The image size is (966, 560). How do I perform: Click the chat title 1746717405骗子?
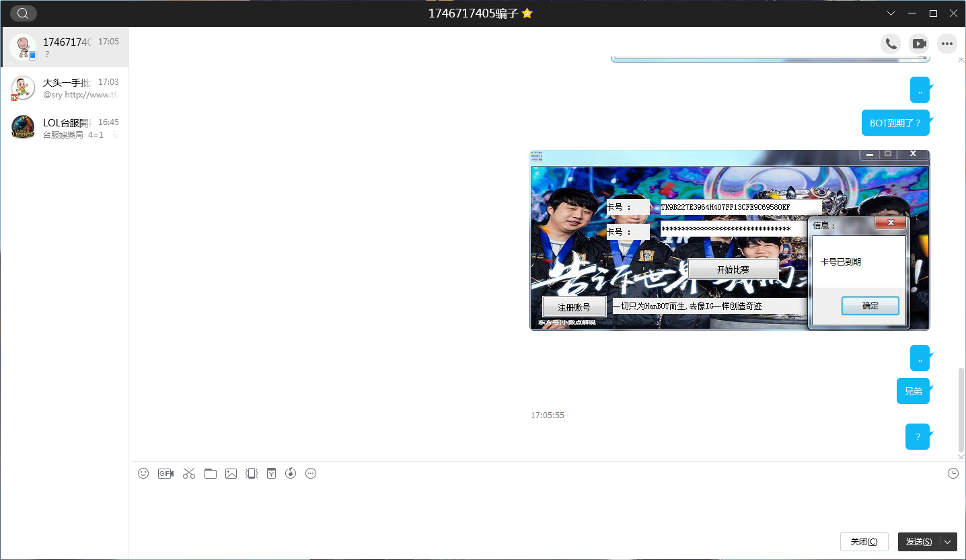(x=474, y=13)
